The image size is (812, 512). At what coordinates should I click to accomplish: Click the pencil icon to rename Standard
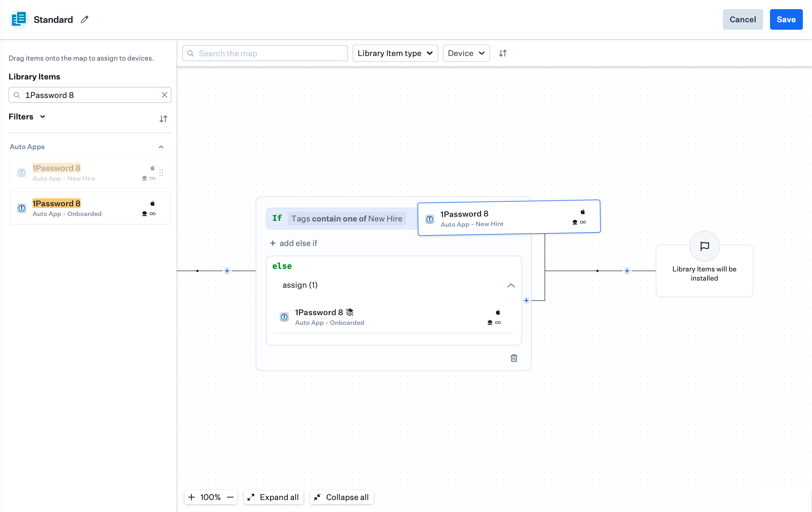coord(84,19)
